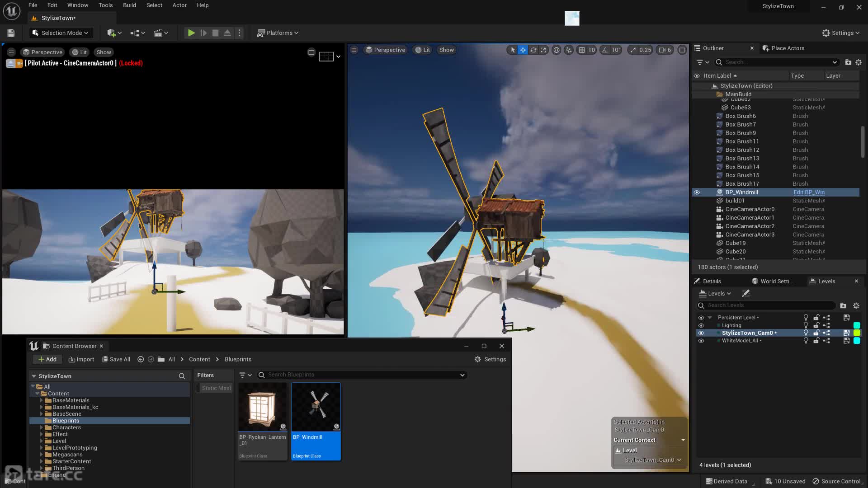Toggle the lock icon for Lighting level
The width and height of the screenshot is (868, 488).
click(816, 325)
